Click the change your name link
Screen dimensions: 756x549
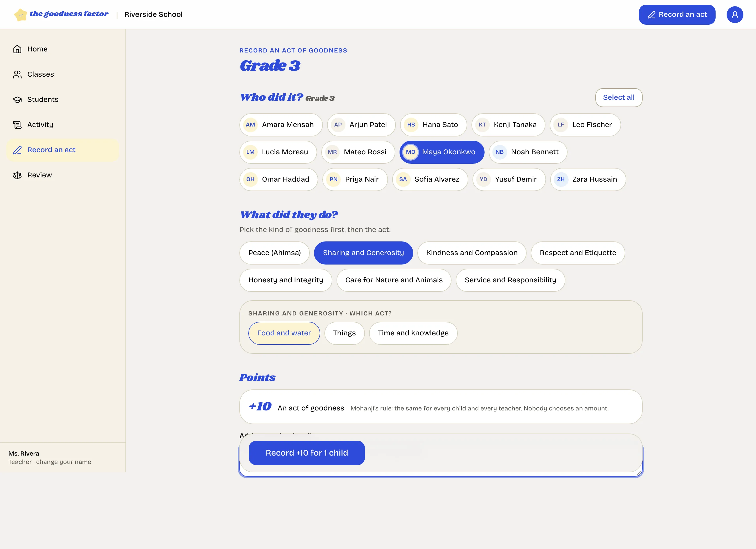pos(63,462)
